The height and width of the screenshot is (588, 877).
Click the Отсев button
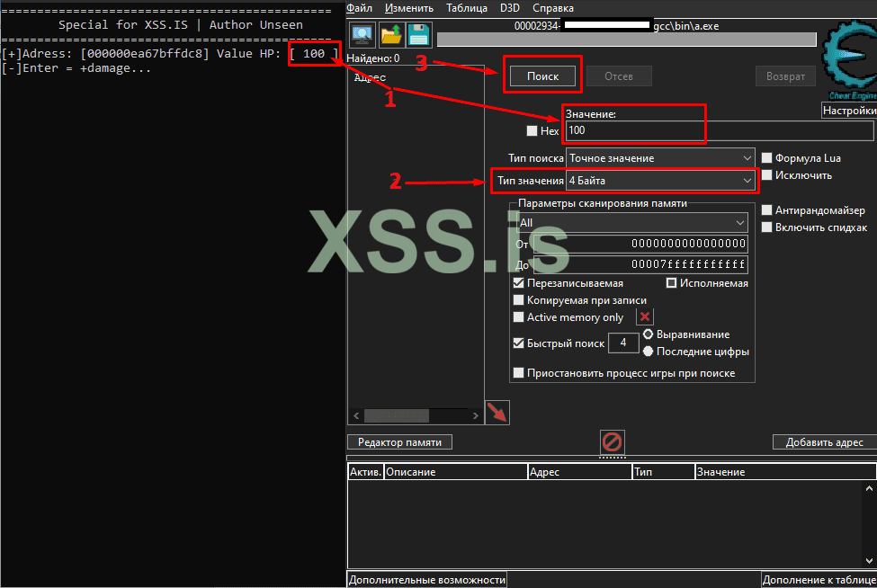(619, 76)
